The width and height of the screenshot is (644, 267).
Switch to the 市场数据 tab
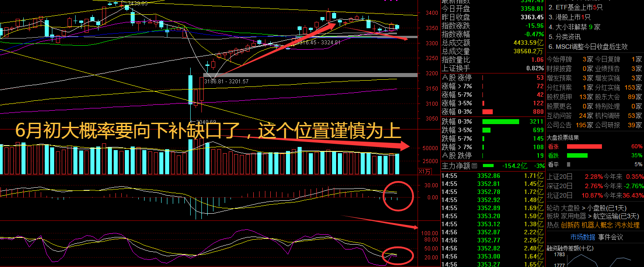coord(583,237)
